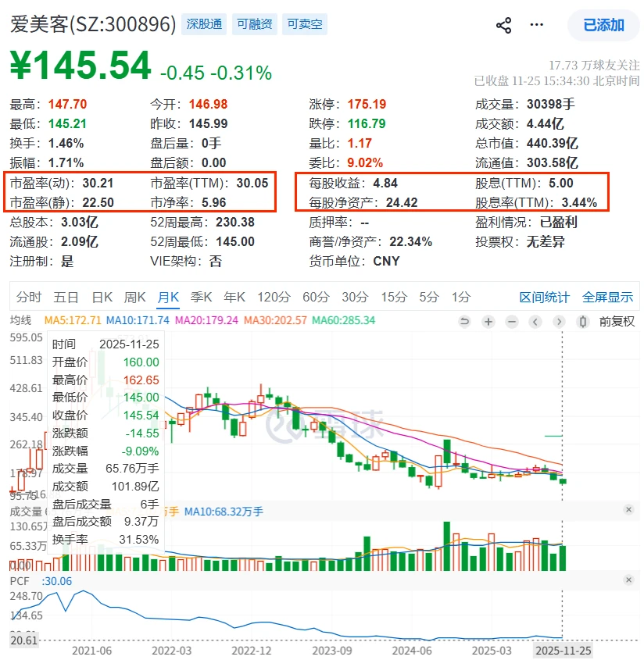Click the 已添加 watchlist button
The width and height of the screenshot is (644, 667).
click(x=603, y=24)
